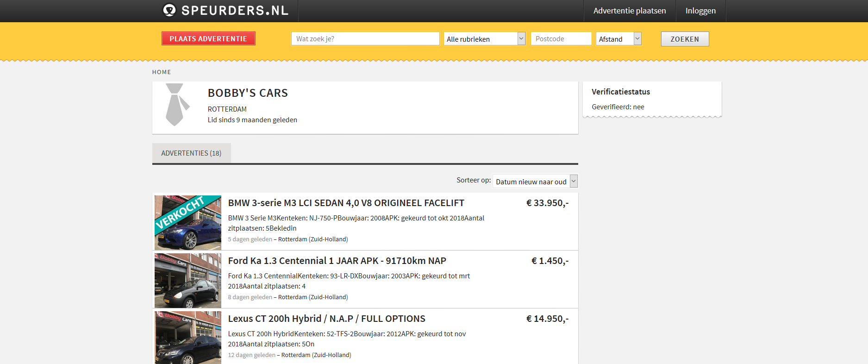Viewport: 868px width, 364px height.
Task: Click 'Geverifieerd: nee' status text
Action: (x=618, y=107)
